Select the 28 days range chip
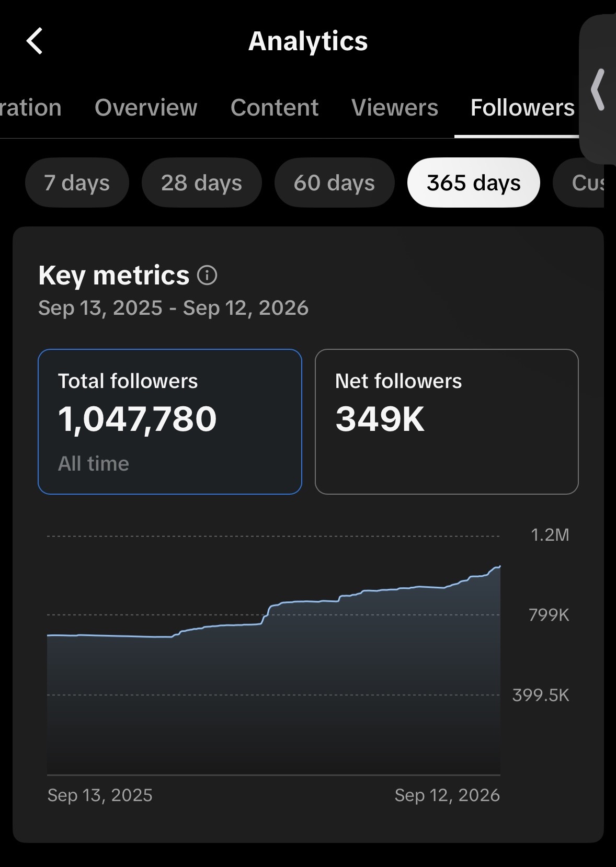This screenshot has height=867, width=616. (x=201, y=182)
